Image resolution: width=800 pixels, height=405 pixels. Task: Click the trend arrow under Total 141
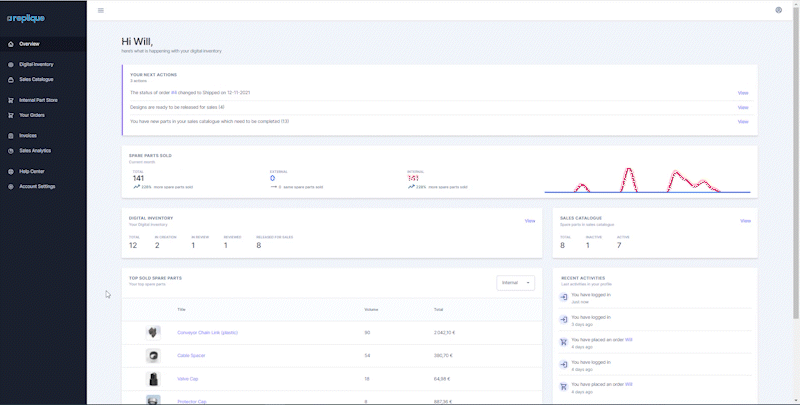(x=137, y=187)
